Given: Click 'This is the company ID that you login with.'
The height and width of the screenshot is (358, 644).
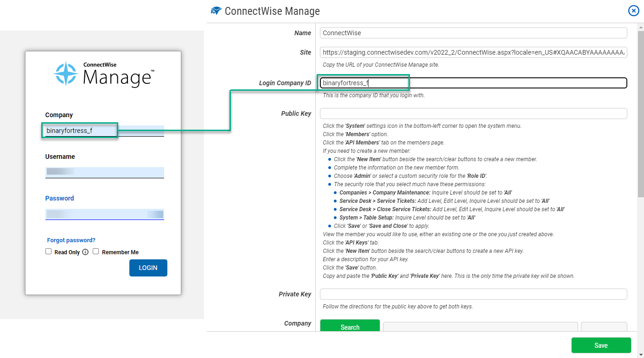Looking at the screenshot, I should coord(374,95).
